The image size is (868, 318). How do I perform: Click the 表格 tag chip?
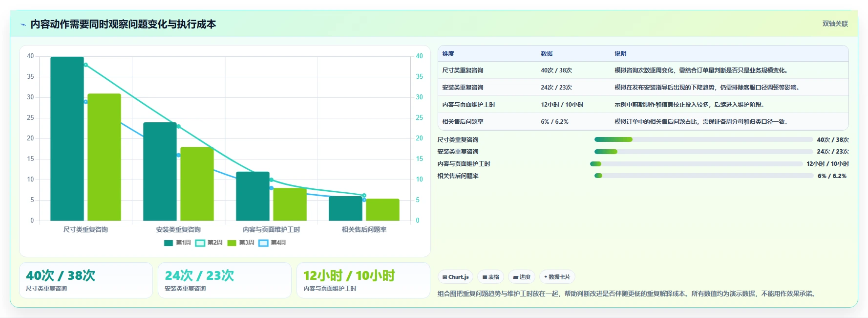490,277
